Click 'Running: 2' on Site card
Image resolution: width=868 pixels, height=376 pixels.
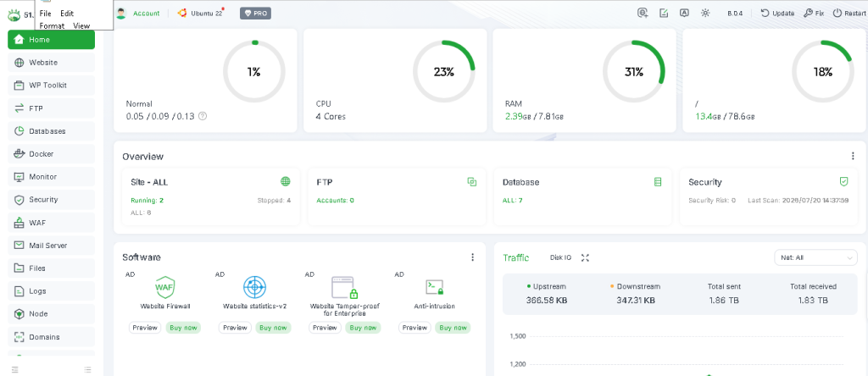tap(147, 200)
